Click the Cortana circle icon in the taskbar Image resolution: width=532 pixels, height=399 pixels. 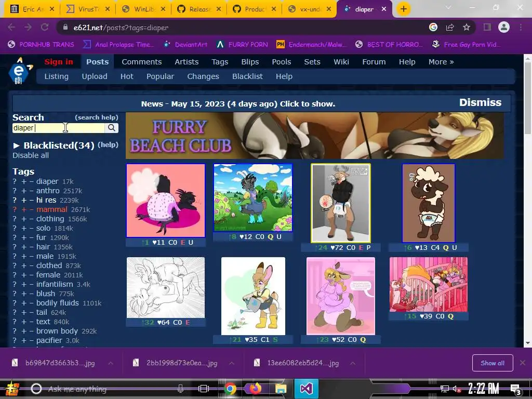pyautogui.click(x=36, y=389)
